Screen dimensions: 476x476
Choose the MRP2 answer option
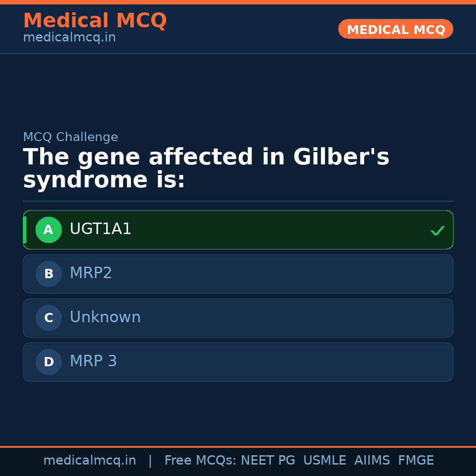click(238, 274)
